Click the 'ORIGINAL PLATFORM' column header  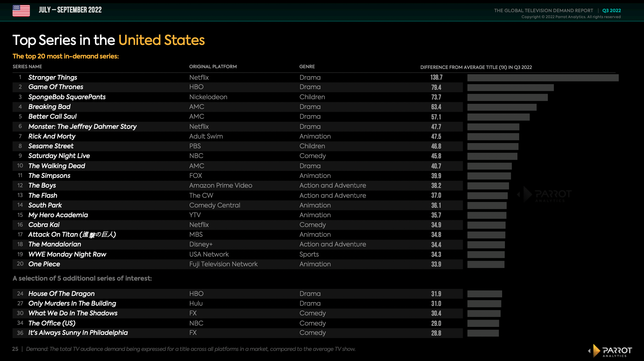(213, 66)
